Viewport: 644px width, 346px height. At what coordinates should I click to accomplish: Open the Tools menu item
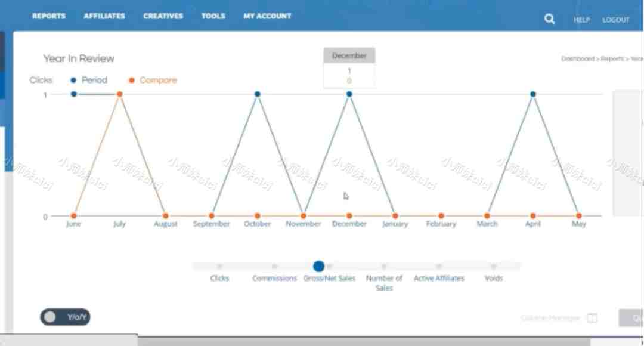point(213,16)
